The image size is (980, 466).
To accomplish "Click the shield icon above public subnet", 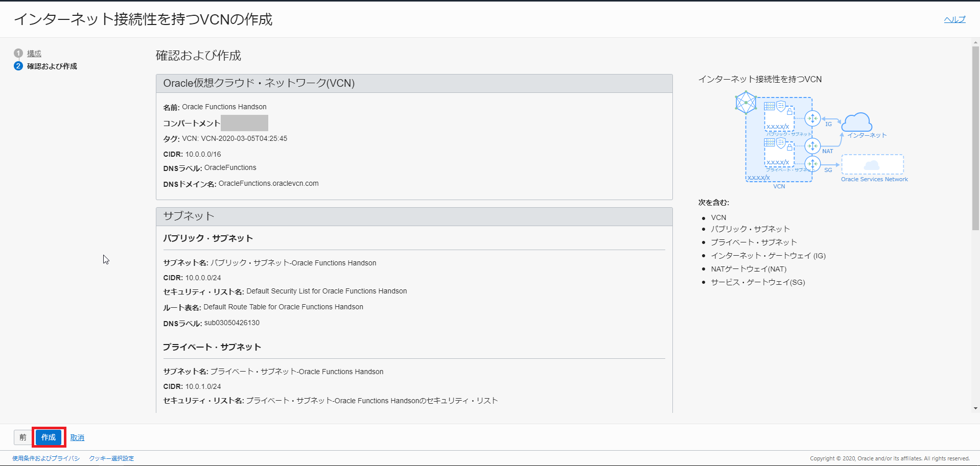I will [x=781, y=106].
